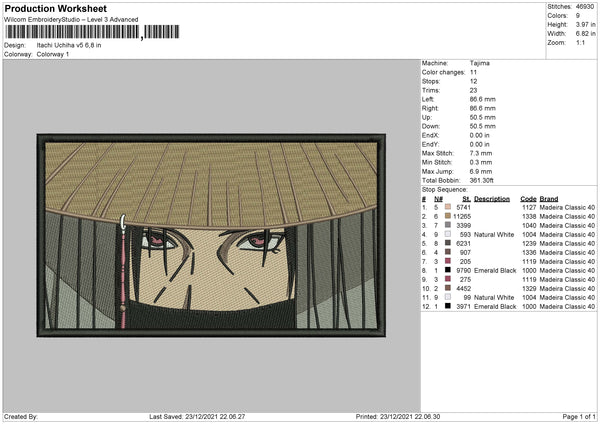This screenshot has width=600, height=424.
Task: Click brown swatch in stop row 10 (4452)
Action: coord(448,288)
